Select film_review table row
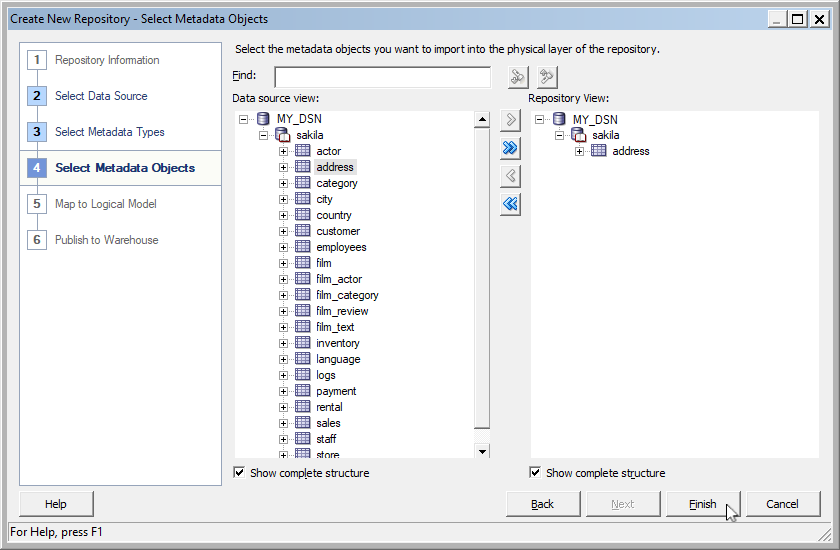This screenshot has width=840, height=550. pyautogui.click(x=342, y=311)
